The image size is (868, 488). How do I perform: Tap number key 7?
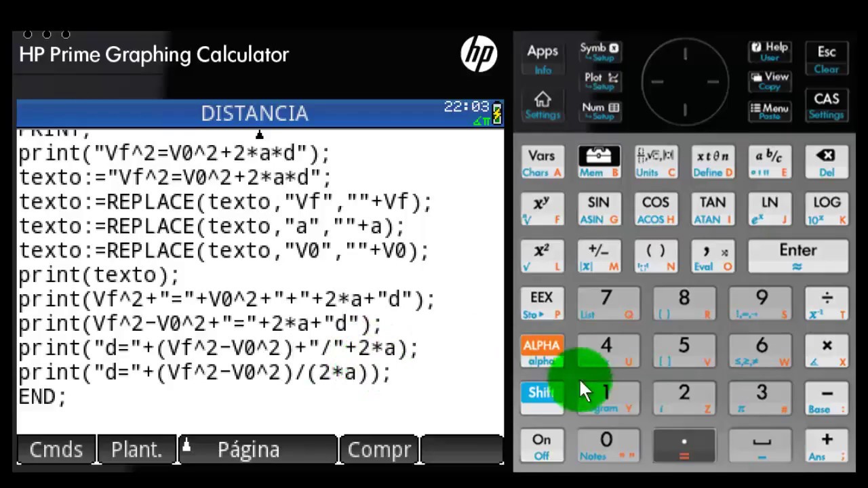[x=608, y=304]
